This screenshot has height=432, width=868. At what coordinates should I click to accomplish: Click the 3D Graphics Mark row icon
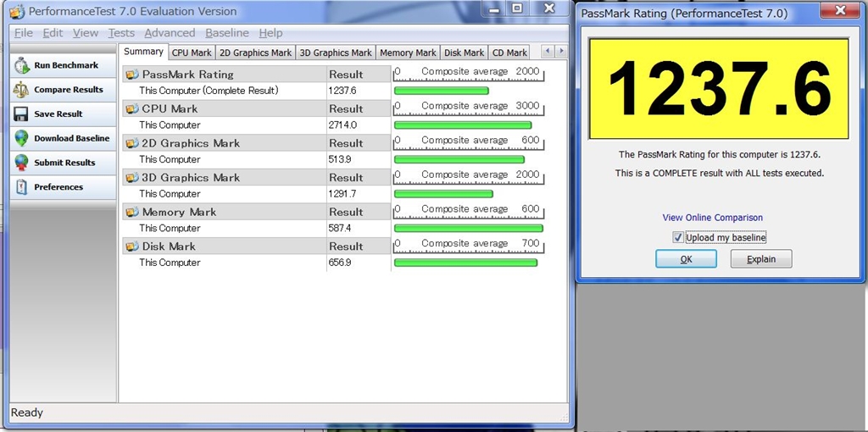coord(131,178)
